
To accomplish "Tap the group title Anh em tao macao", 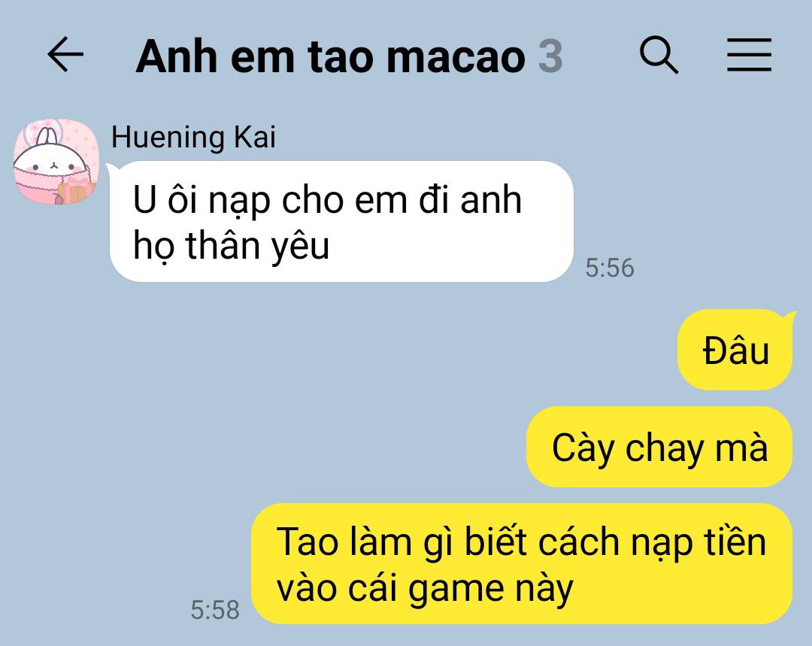I will tap(330, 56).
